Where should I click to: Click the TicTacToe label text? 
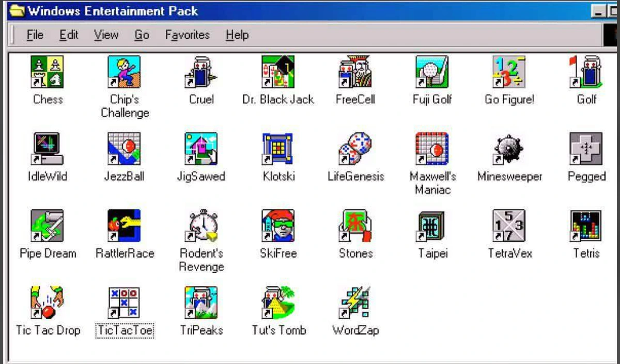pos(125,330)
